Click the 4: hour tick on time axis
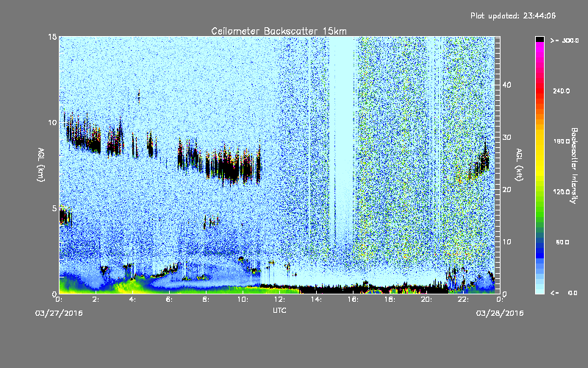Viewport: 588px width, 368px height. (x=133, y=300)
